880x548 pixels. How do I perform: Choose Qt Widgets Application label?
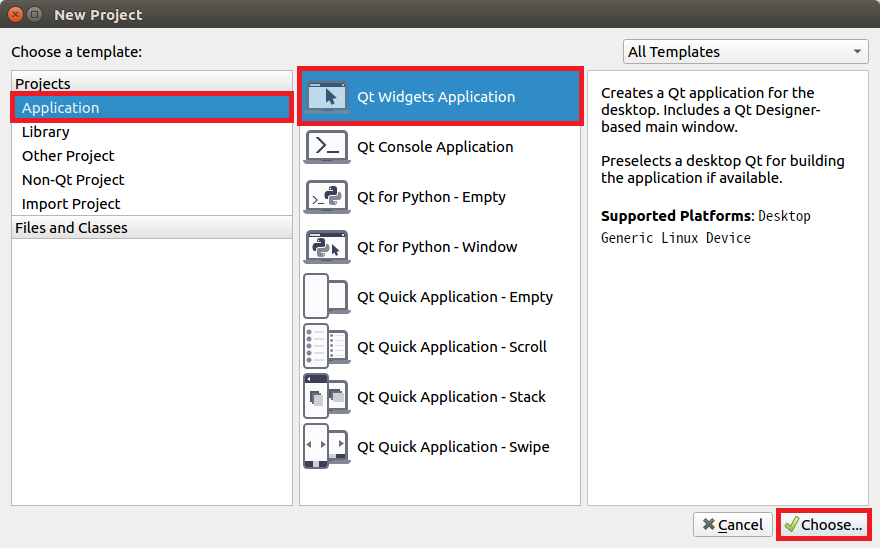(436, 97)
